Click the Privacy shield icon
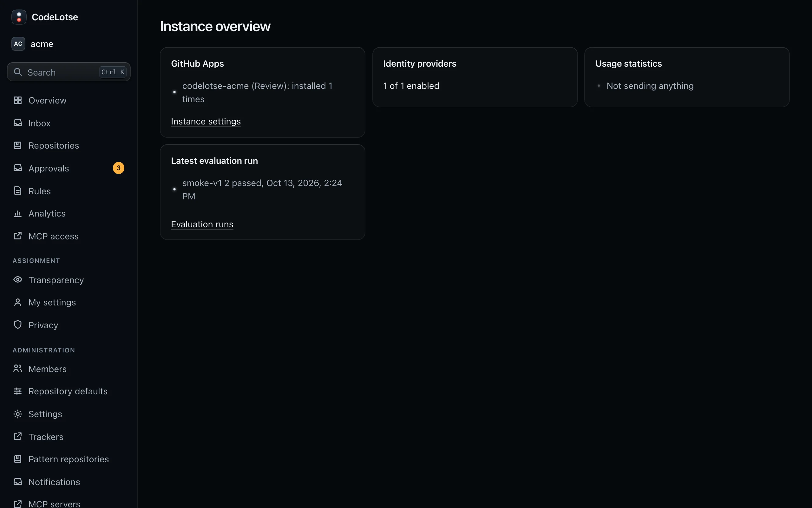Viewport: 812px width, 508px height. coord(18,325)
